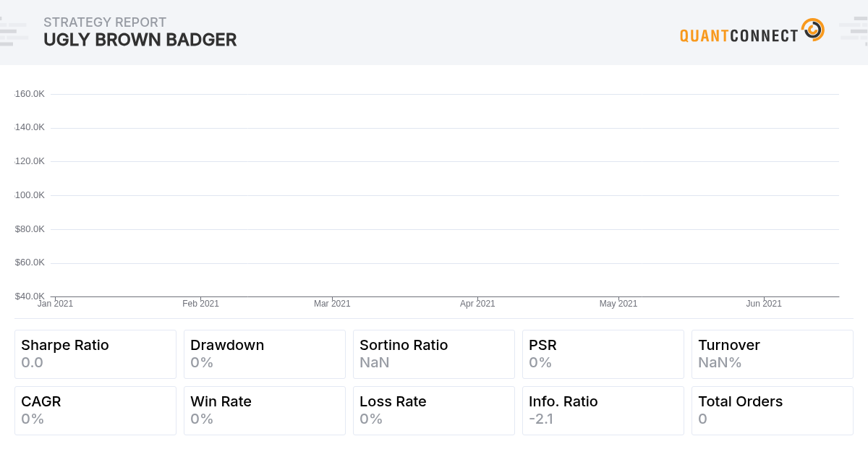Image resolution: width=868 pixels, height=457 pixels.
Task: Click the QuantConnect circular logo icon
Action: pos(813,30)
